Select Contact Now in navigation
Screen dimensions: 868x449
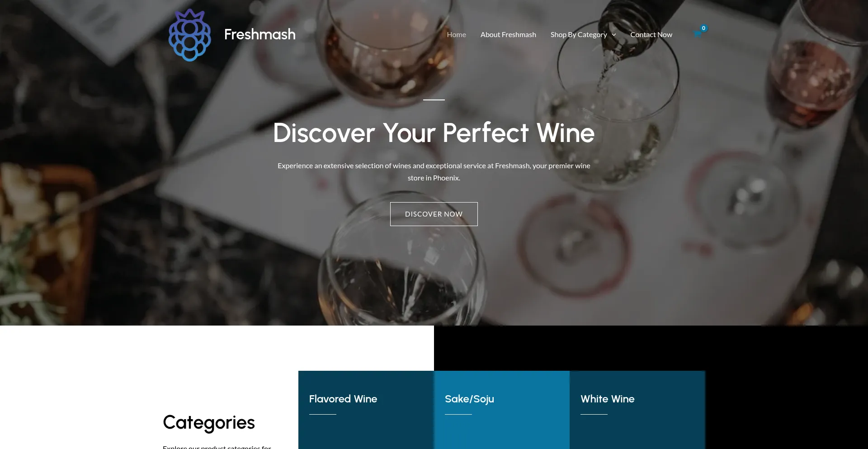651,35
